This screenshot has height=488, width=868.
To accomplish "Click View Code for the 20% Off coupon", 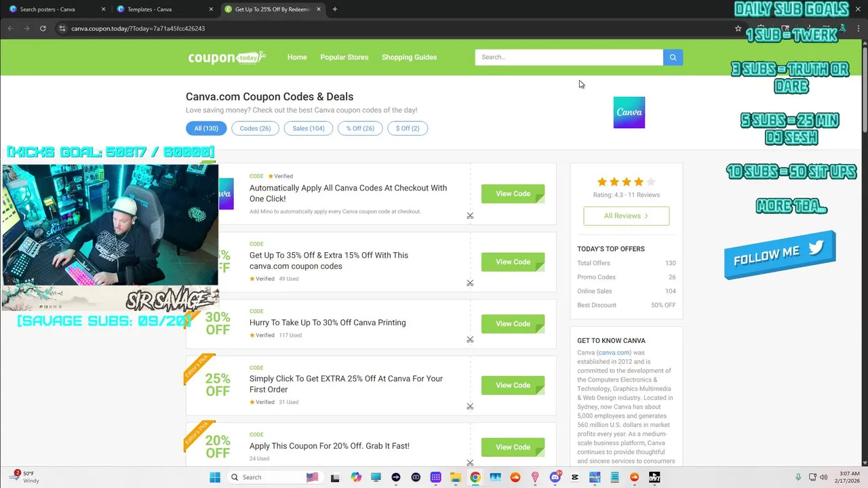I will click(513, 447).
